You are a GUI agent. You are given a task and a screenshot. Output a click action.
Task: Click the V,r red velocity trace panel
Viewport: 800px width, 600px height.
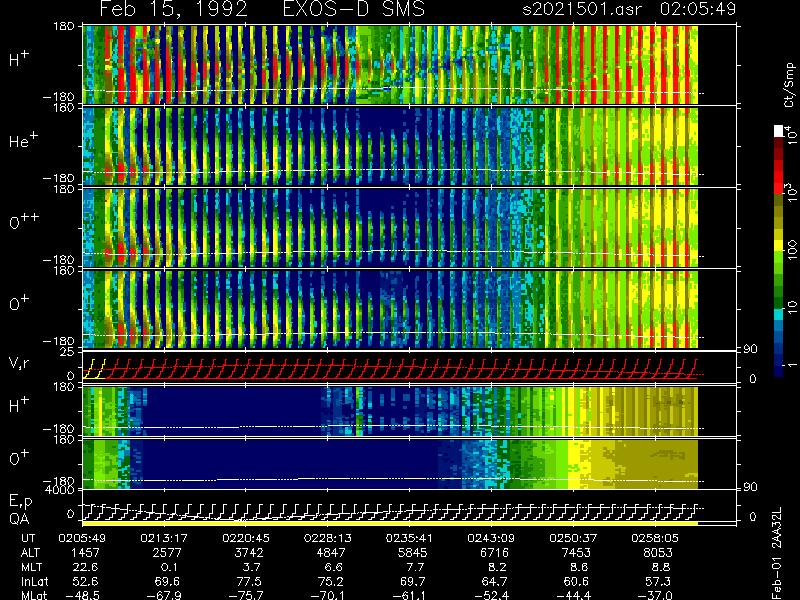[390, 366]
